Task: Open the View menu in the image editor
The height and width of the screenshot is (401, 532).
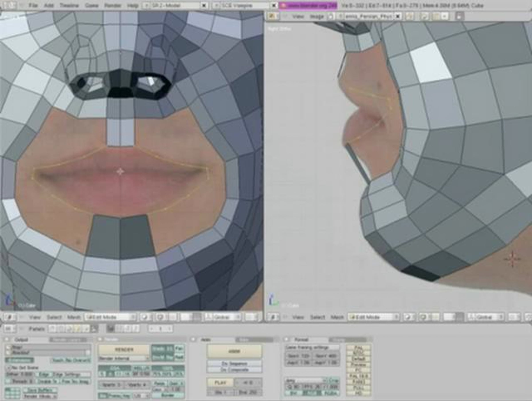Action: [x=298, y=16]
